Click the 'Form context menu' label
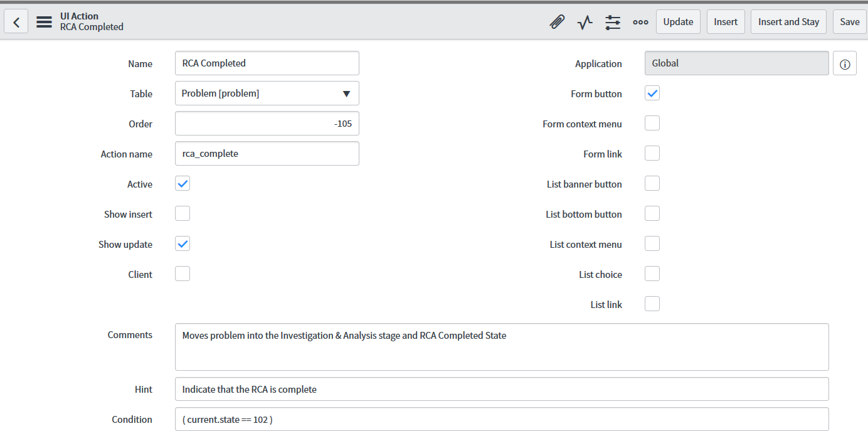The width and height of the screenshot is (868, 431). click(582, 124)
